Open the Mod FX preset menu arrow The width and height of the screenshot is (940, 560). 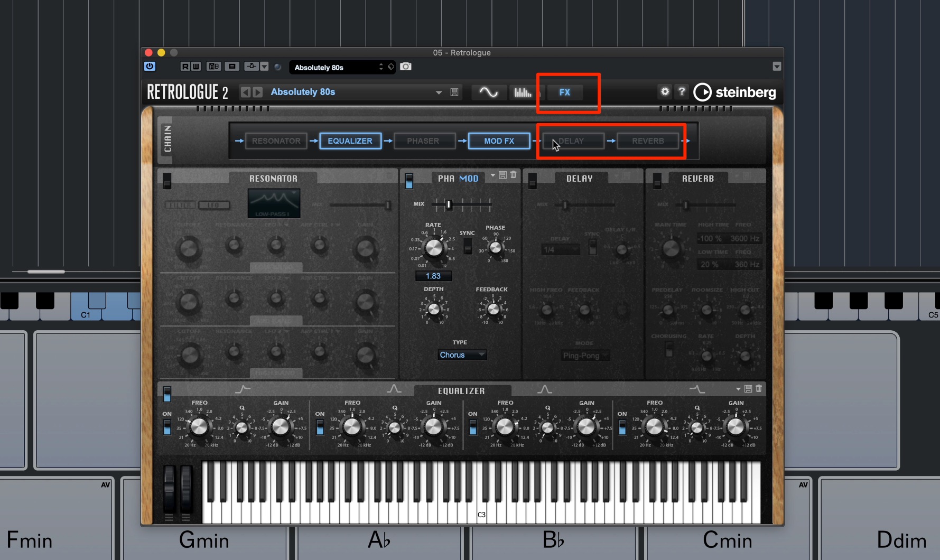(x=493, y=174)
